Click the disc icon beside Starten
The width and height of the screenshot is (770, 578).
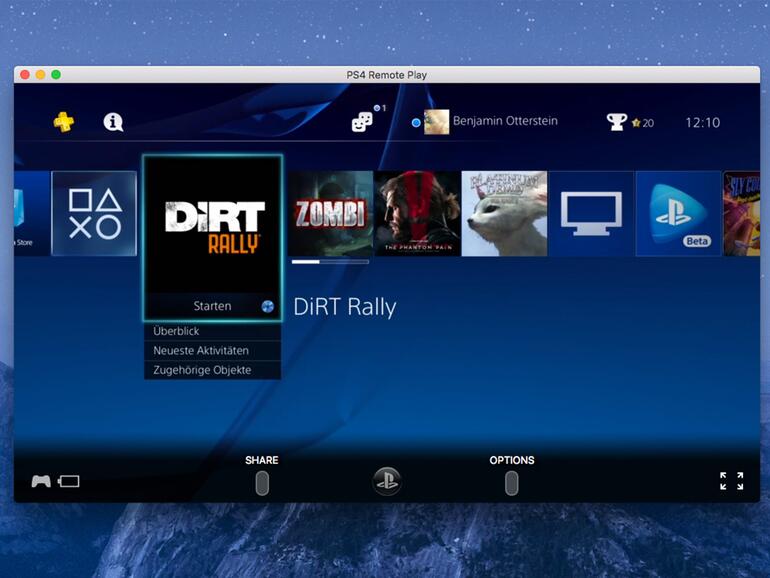click(x=268, y=306)
